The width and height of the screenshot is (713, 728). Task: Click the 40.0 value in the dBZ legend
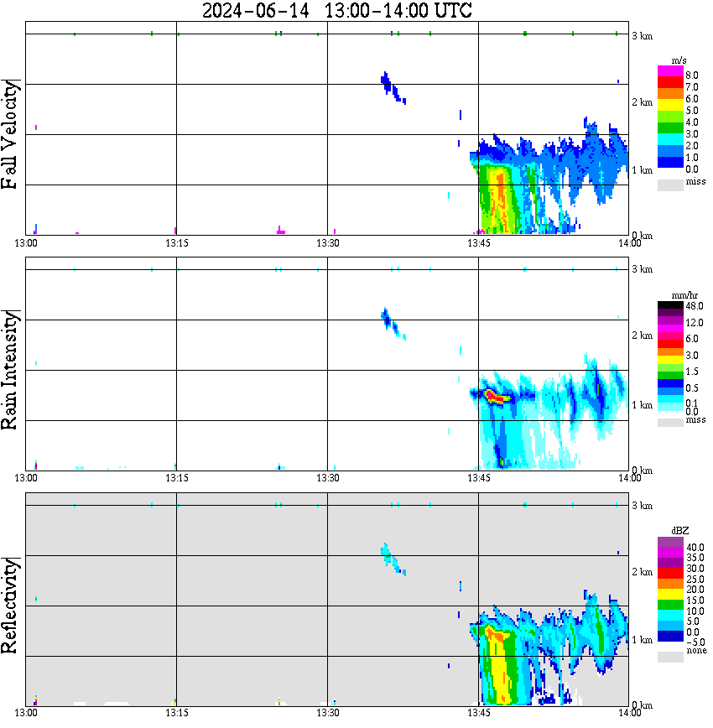coord(695,548)
